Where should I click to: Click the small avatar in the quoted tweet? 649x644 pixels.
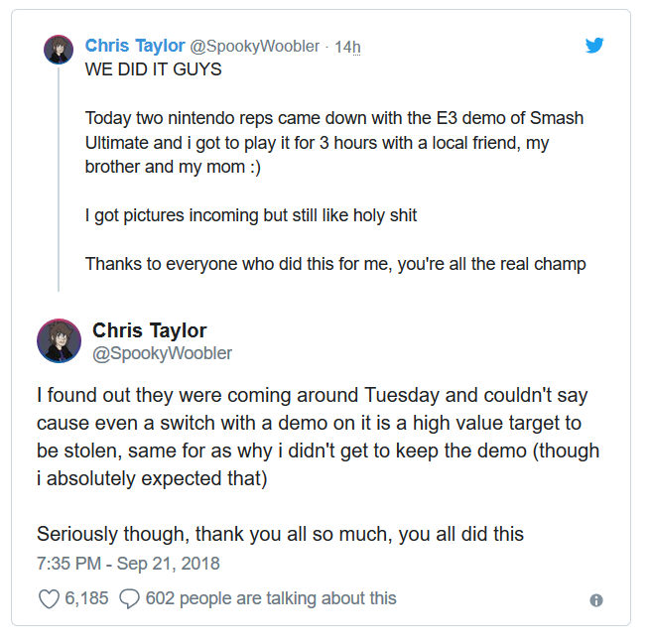coord(59,49)
